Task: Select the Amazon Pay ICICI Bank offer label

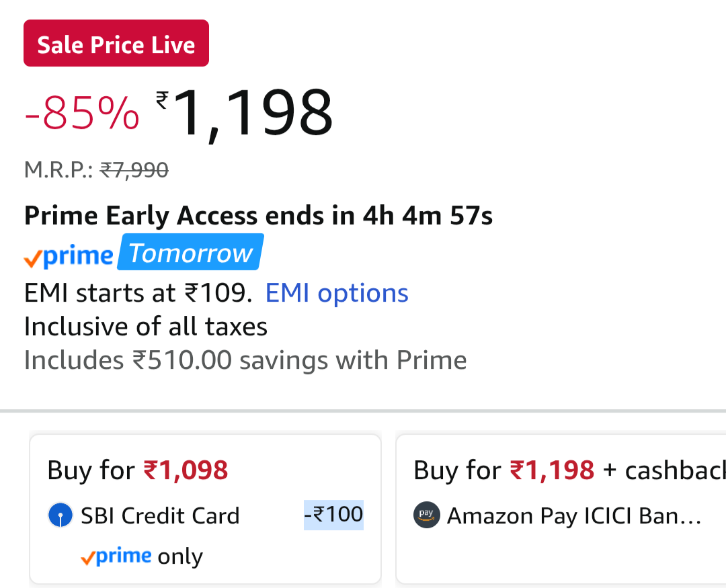Action: coord(574,516)
